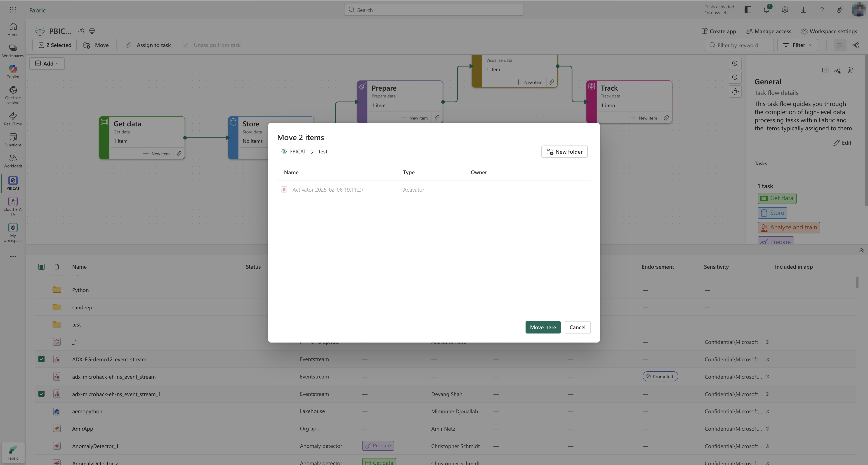The image size is (868, 465).
Task: Sort dialog list by Type column
Action: click(409, 172)
